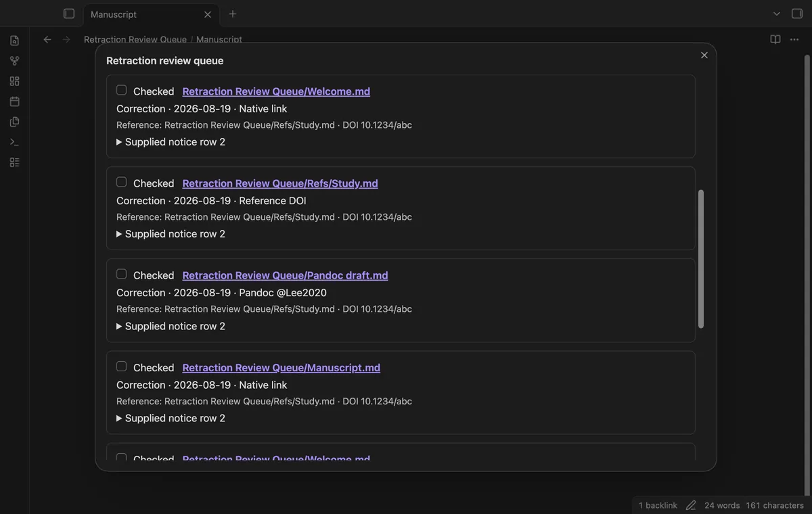Viewport: 812px width, 514px height.
Task: Open the command palette ribbon icon
Action: pyautogui.click(x=14, y=142)
